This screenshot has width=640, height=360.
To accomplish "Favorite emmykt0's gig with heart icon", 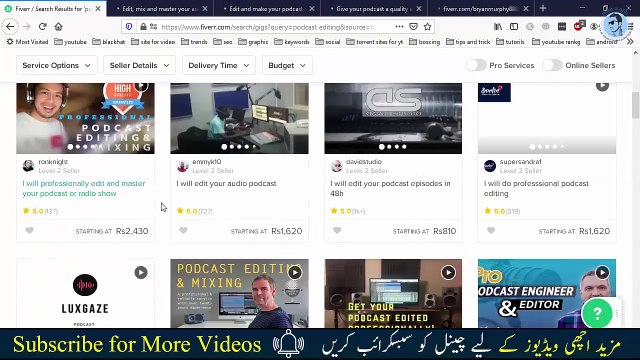I will (x=183, y=230).
